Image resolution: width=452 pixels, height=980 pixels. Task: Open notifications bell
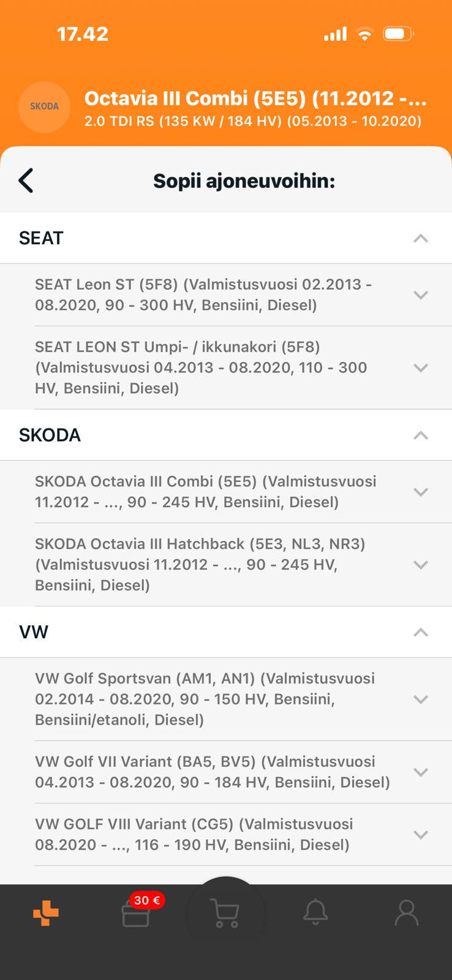(x=316, y=913)
